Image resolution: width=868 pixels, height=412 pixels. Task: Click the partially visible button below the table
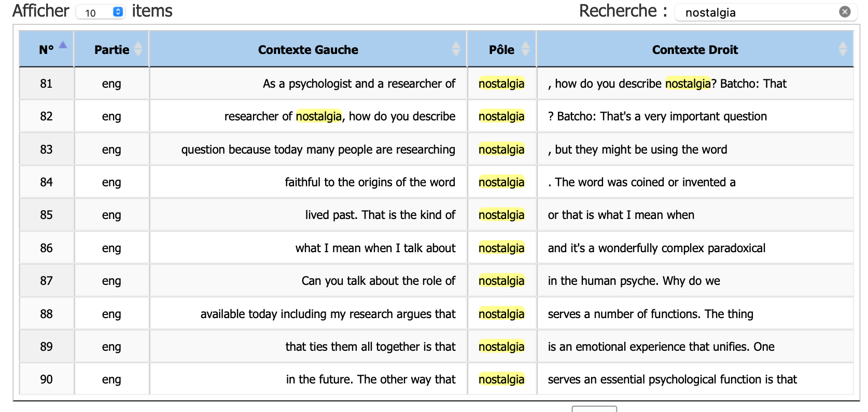(594, 409)
